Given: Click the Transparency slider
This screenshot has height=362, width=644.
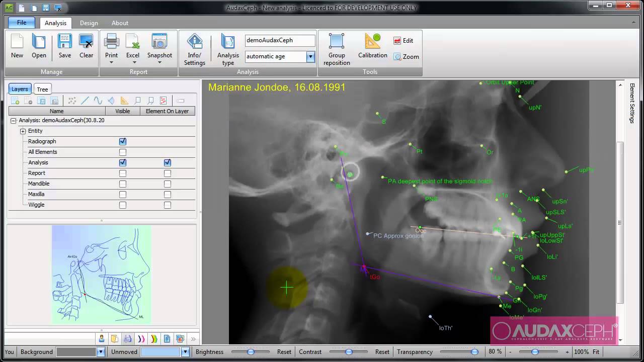Looking at the screenshot, I should coord(459,352).
